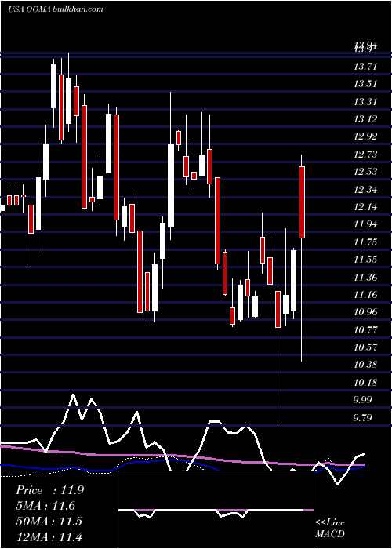
Task: Click the 10.38 price axis label
Action: pyautogui.click(x=365, y=365)
